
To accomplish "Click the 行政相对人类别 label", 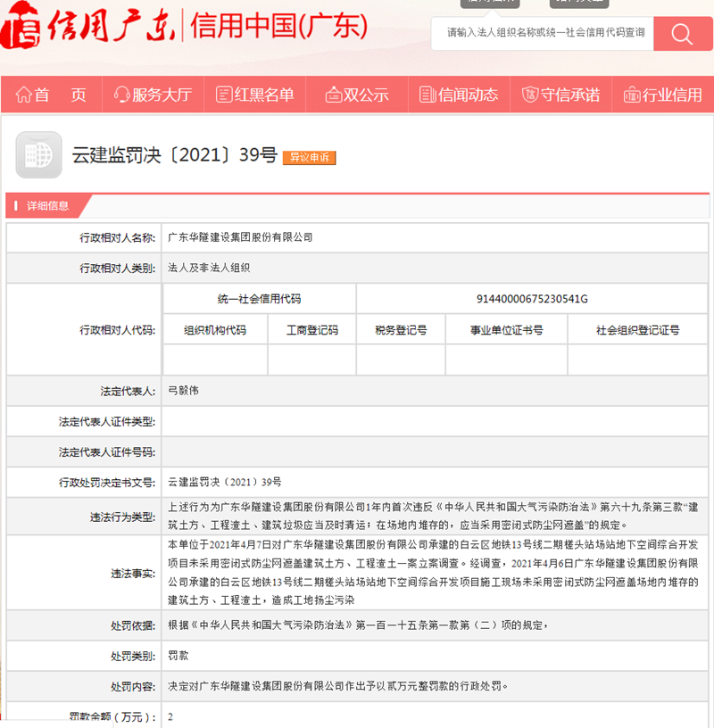I will 118,268.
